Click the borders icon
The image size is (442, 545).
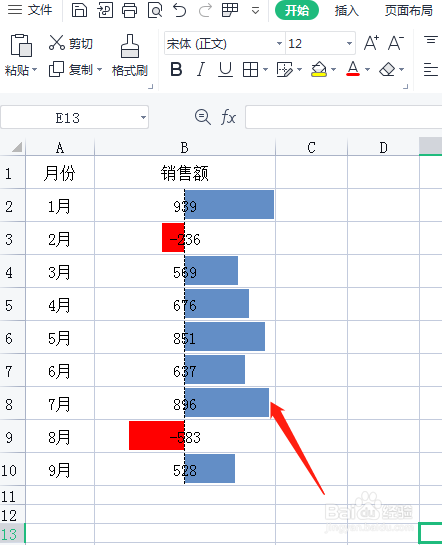click(250, 70)
